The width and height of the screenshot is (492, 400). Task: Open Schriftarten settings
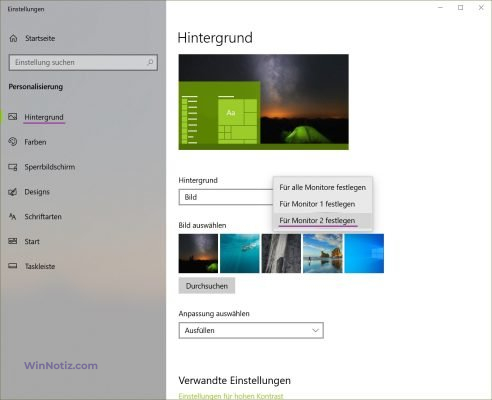(43, 217)
